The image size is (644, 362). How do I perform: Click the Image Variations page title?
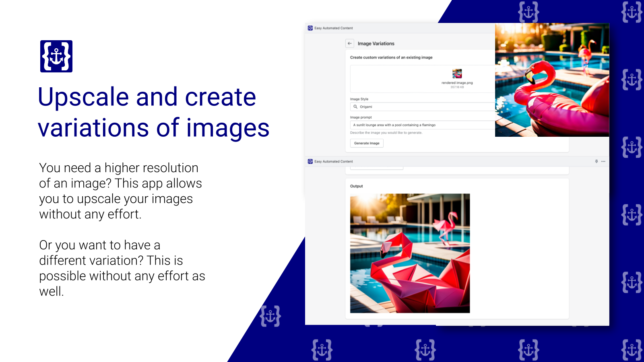tap(376, 43)
